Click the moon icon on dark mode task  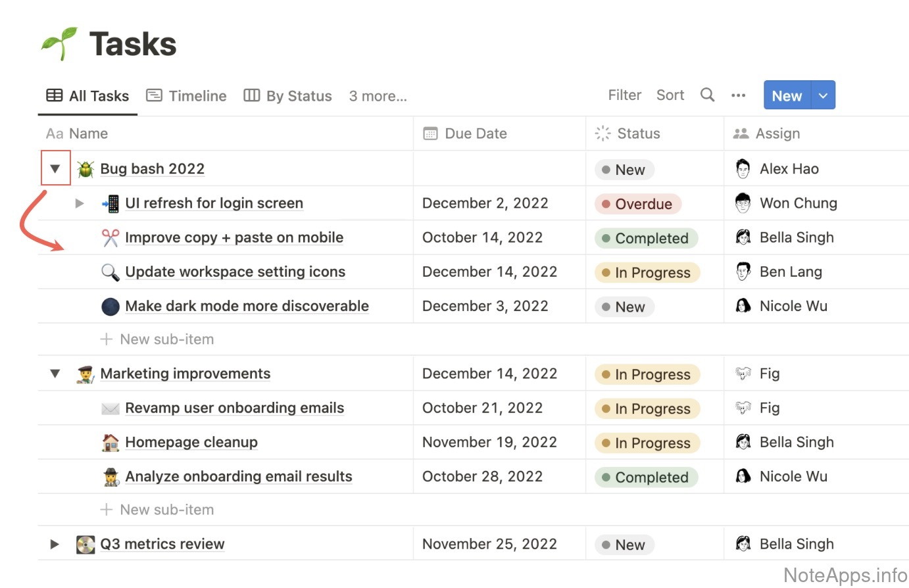[x=111, y=306]
